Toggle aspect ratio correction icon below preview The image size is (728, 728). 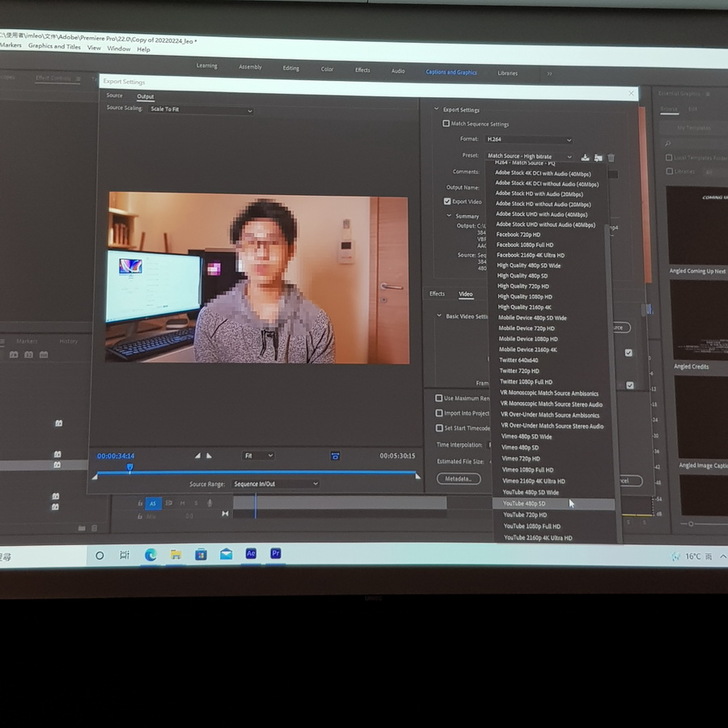pos(335,456)
